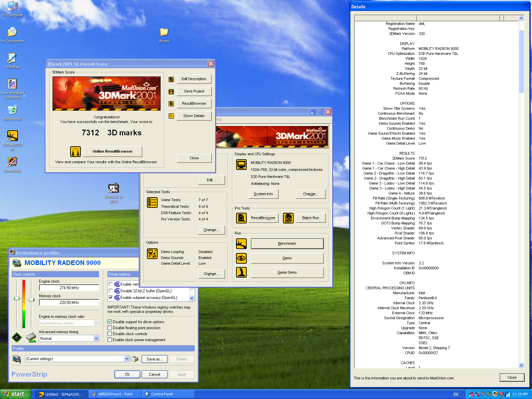
Task: Select the PowerStrip desktop icon
Action: (12, 165)
